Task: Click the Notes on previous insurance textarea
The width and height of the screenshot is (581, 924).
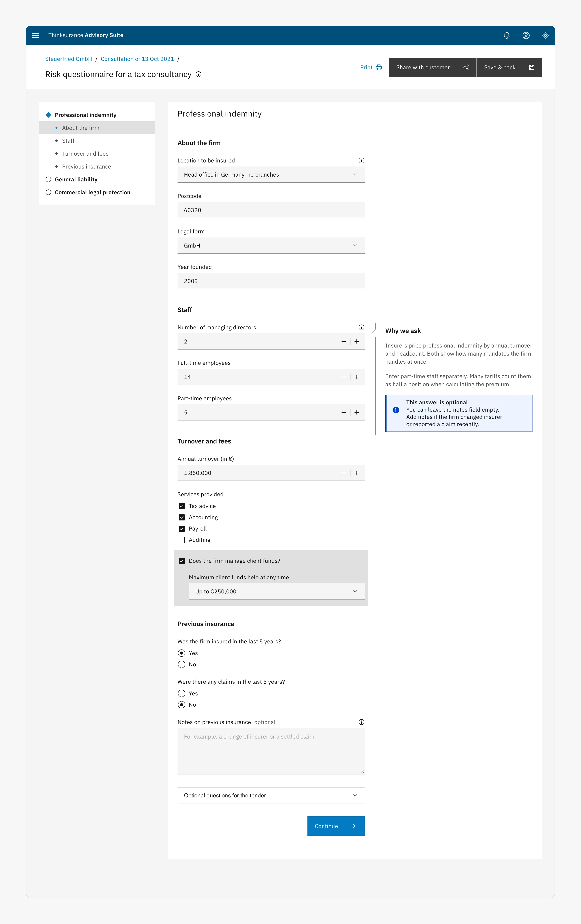Action: point(271,751)
